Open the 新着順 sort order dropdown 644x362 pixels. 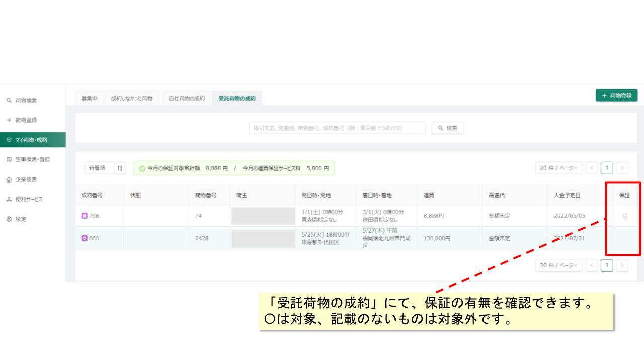[105, 168]
